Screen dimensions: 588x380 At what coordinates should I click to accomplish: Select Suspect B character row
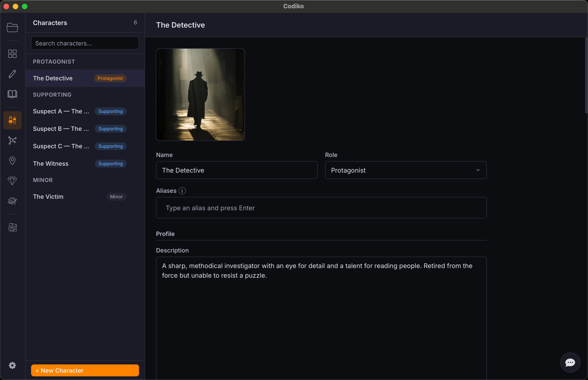click(x=85, y=129)
